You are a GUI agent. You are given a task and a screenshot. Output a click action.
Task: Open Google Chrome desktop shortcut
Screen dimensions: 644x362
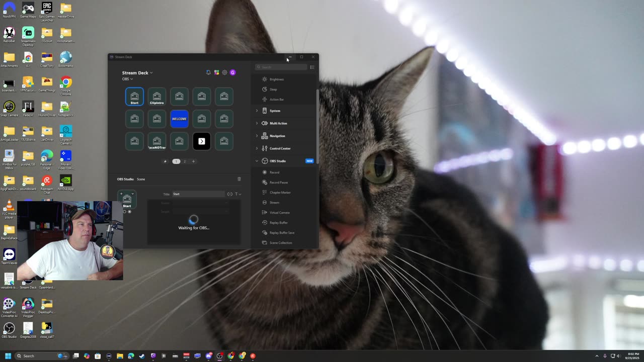(x=66, y=85)
